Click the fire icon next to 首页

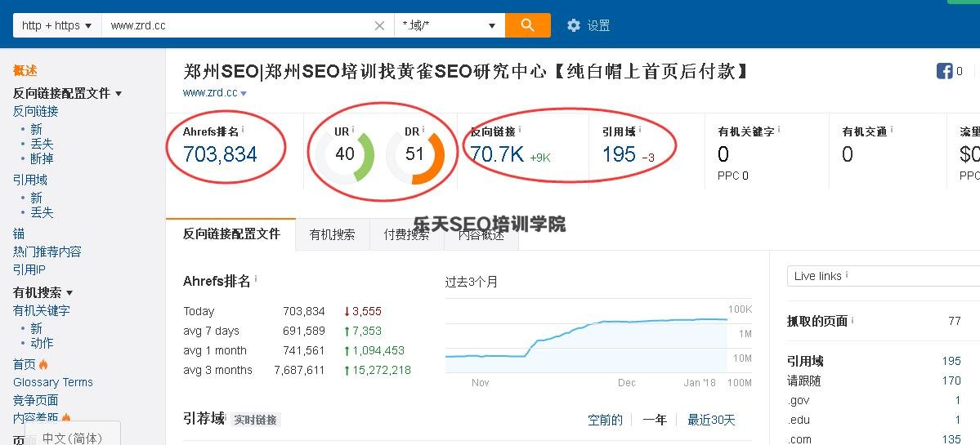click(43, 364)
